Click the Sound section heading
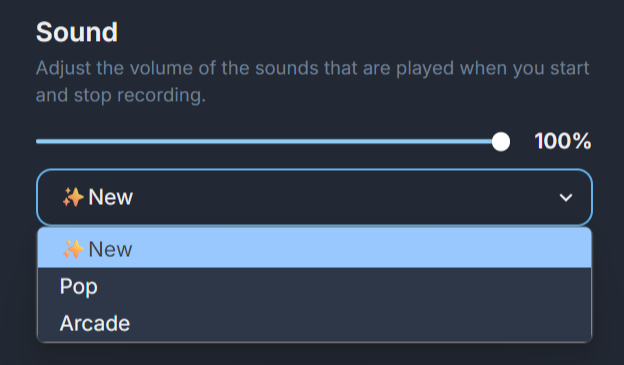Screen dimensions: 624x365 coord(77,32)
